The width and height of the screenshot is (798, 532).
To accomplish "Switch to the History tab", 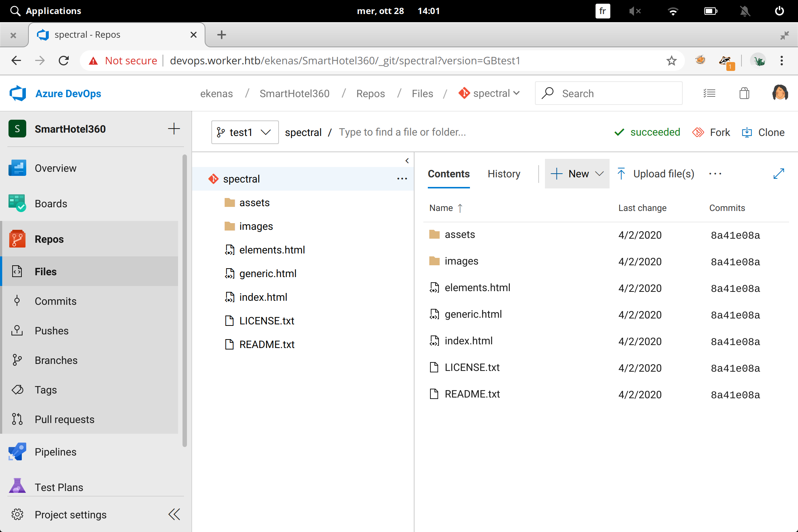I will 504,174.
